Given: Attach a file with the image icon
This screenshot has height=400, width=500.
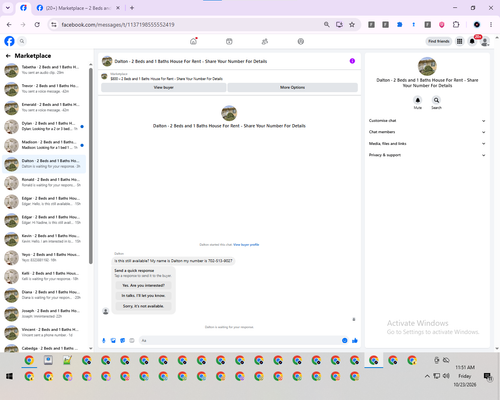Looking at the screenshot, I should (x=113, y=340).
